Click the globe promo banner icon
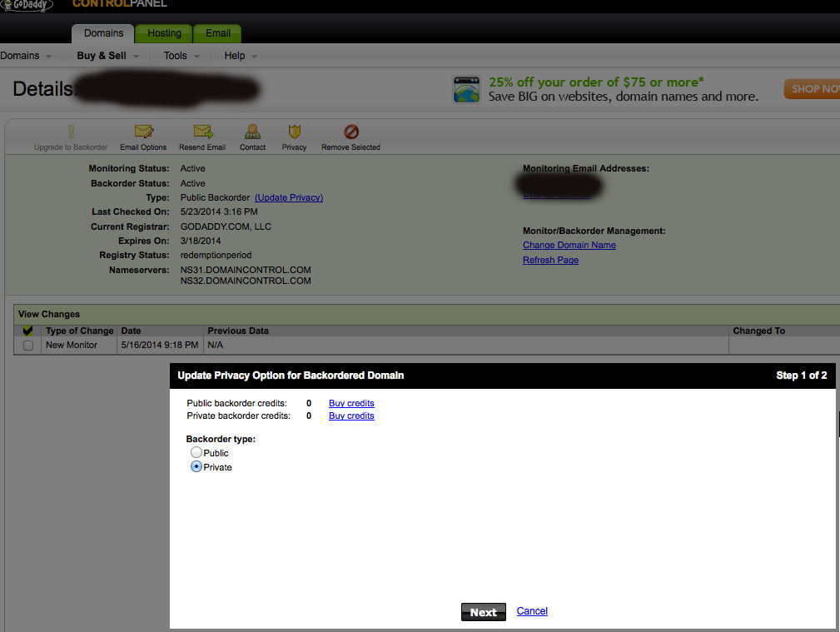This screenshot has height=632, width=840. tap(466, 90)
